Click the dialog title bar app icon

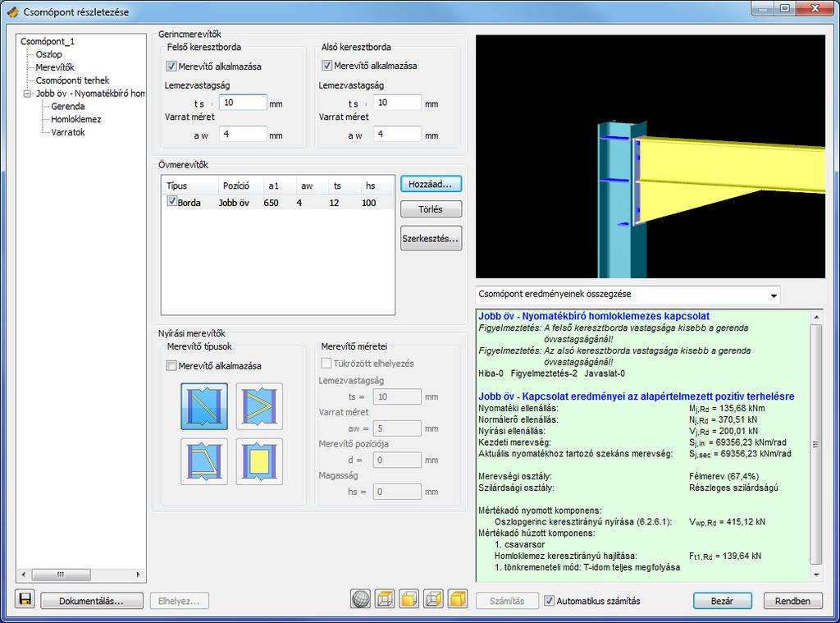tap(13, 11)
